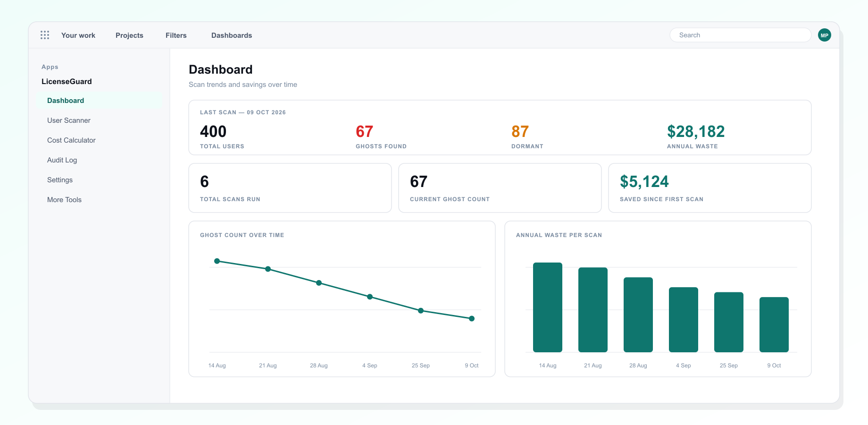This screenshot has height=425, width=868.
Task: Open the MP user avatar menu
Action: (825, 35)
